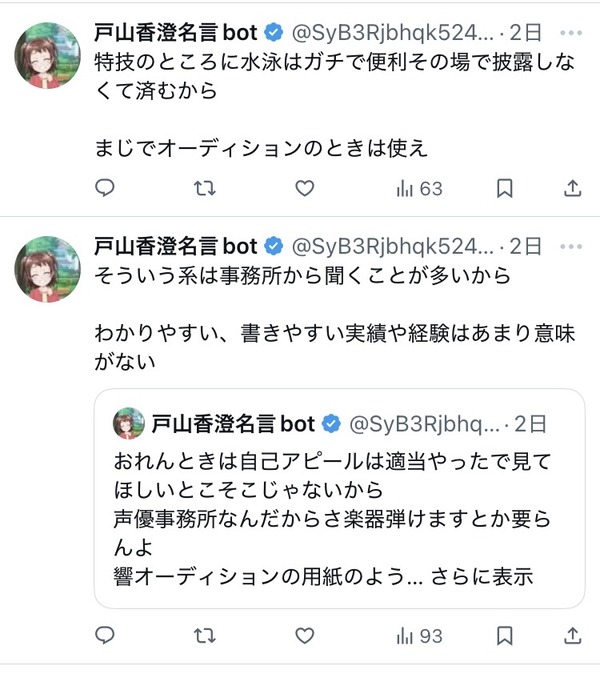Retweet the first tweet about オーディション
600x674 pixels.
click(x=204, y=188)
